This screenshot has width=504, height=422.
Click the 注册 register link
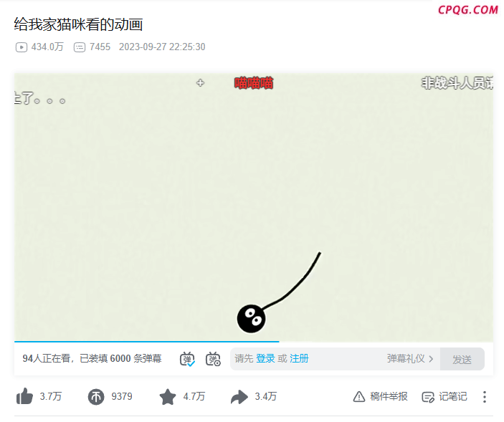[299, 358]
